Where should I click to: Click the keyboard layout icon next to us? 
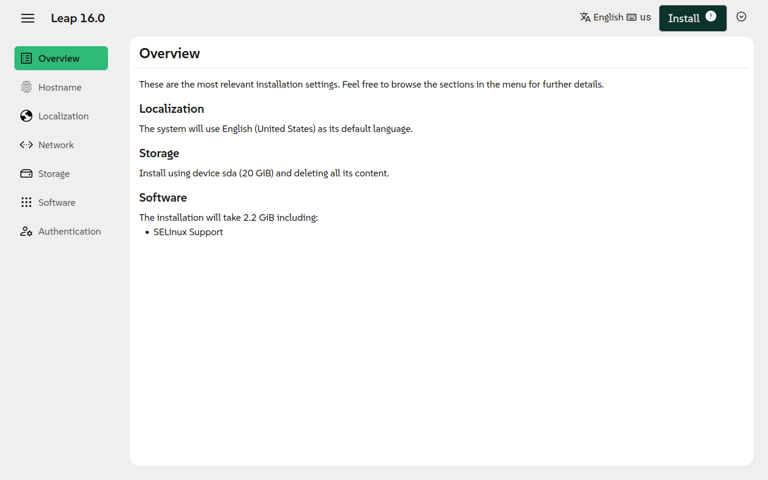point(632,17)
